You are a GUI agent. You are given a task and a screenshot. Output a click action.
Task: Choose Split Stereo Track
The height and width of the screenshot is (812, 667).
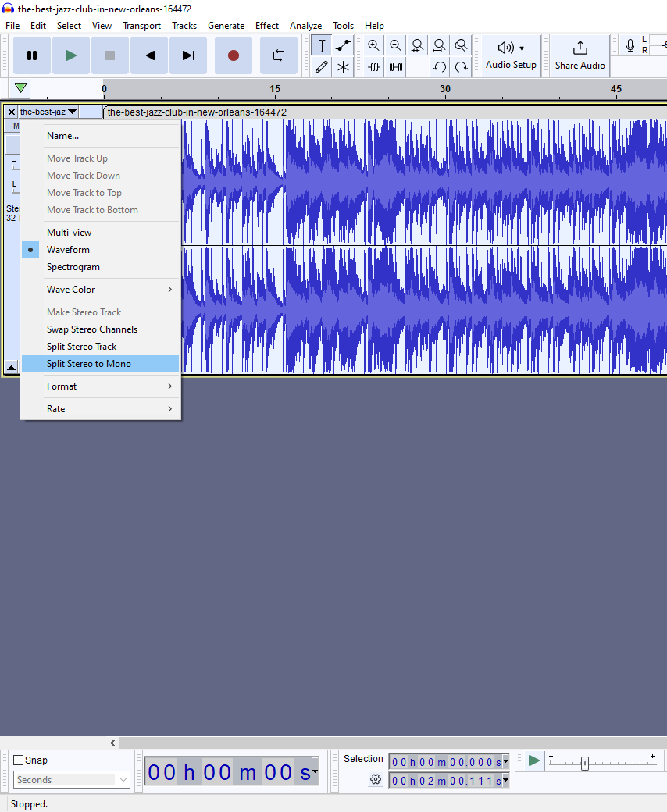coord(101,347)
